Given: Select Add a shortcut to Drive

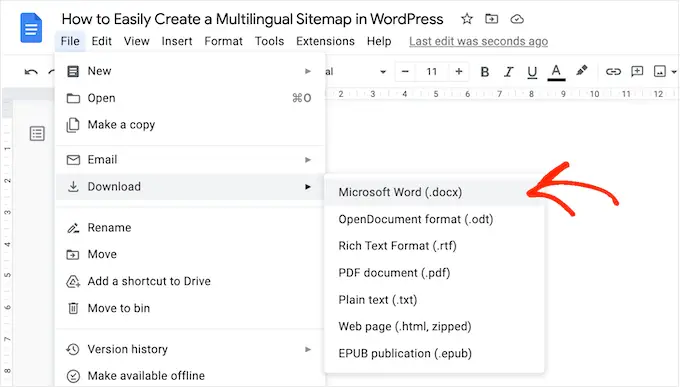Looking at the screenshot, I should pos(190,281).
